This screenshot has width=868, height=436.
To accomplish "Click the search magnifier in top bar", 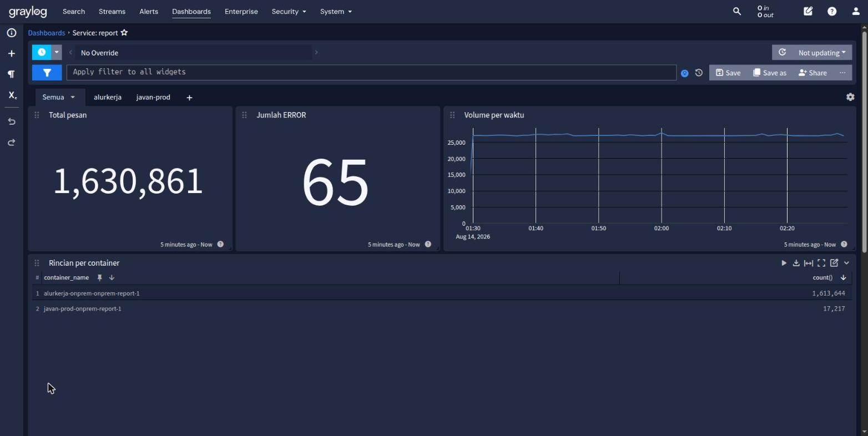I will point(737,11).
